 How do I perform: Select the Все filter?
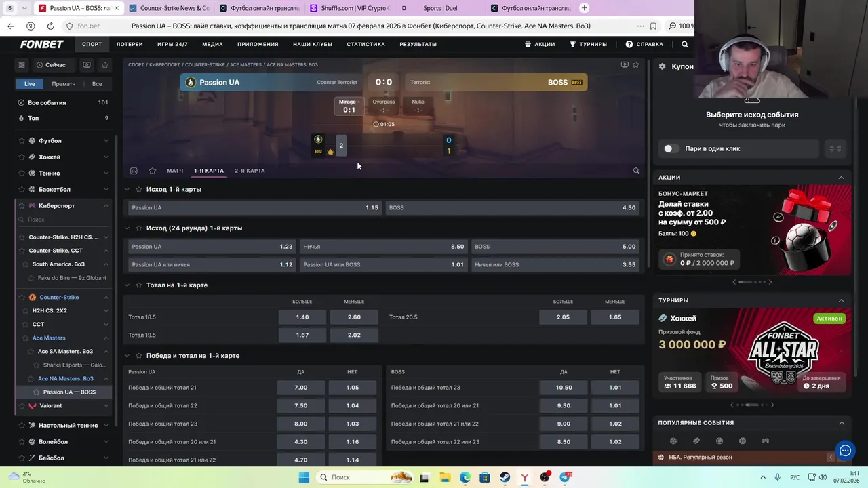[x=97, y=84]
